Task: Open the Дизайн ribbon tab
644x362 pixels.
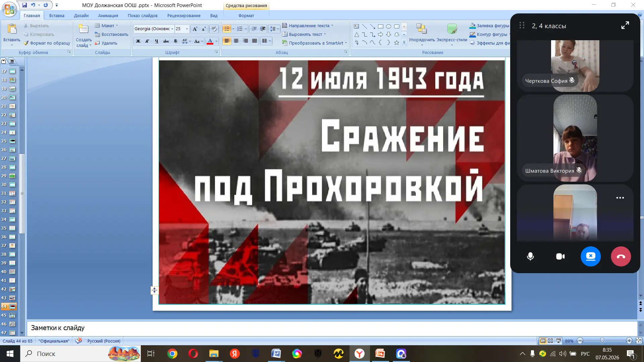Action: coord(81,15)
